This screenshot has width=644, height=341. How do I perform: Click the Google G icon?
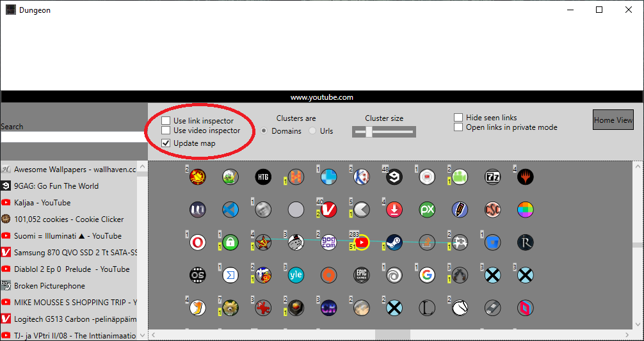pyautogui.click(x=427, y=275)
